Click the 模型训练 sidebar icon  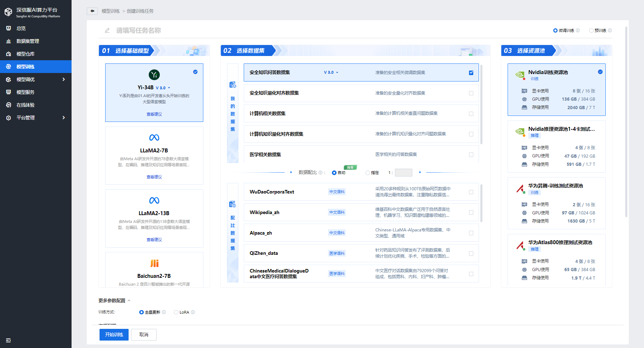coord(9,67)
